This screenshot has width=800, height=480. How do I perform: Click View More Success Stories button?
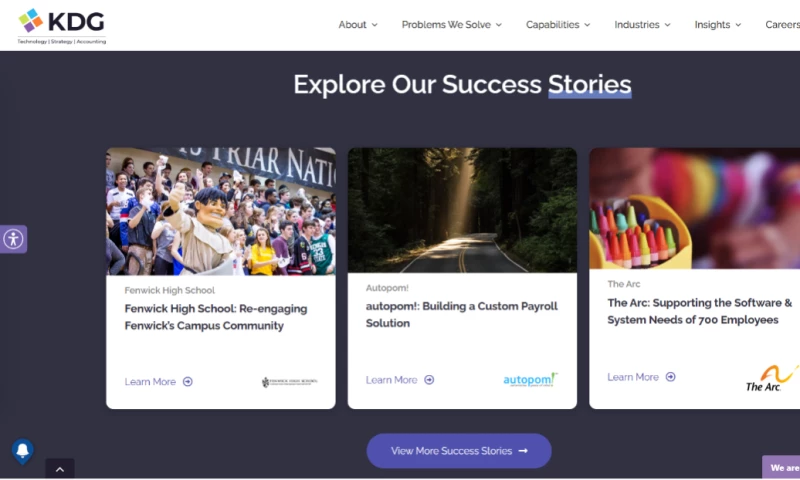tap(459, 451)
